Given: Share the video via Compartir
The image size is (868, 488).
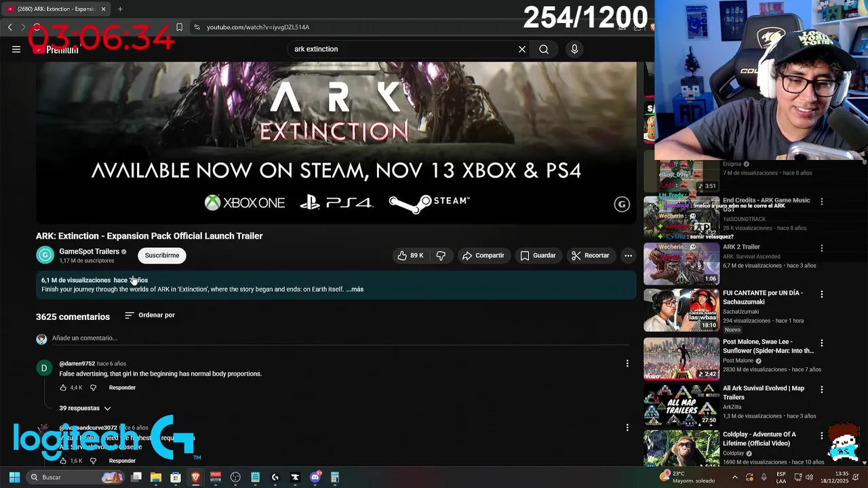Looking at the screenshot, I should pyautogui.click(x=483, y=256).
